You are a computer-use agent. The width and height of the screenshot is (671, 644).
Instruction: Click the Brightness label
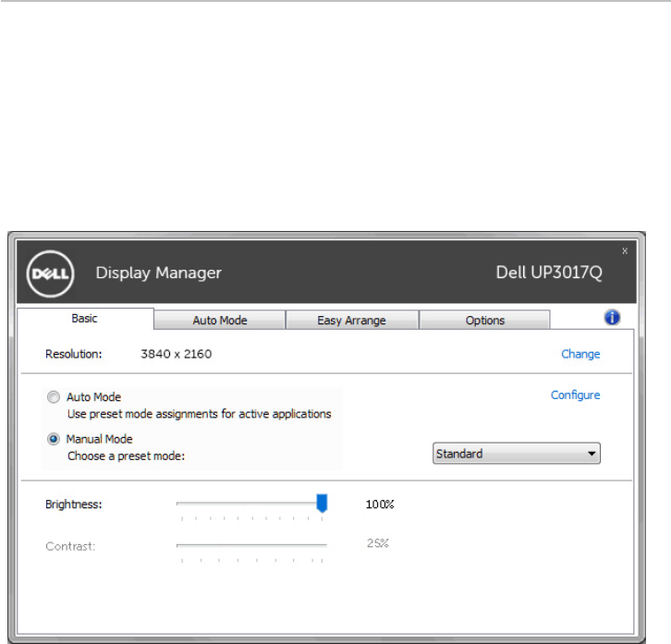point(74,504)
